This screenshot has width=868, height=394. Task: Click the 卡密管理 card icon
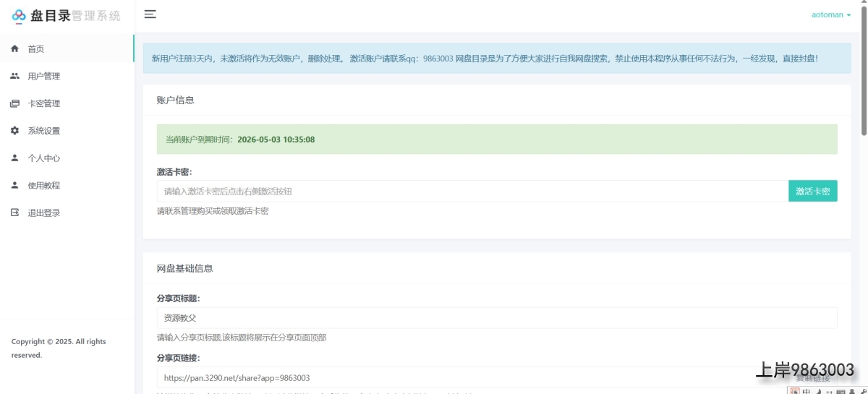pos(14,104)
